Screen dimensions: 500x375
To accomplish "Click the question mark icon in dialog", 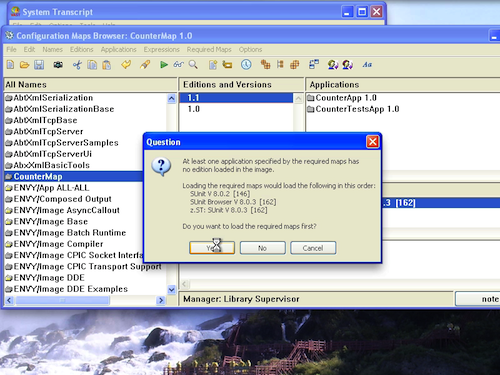I will [x=161, y=167].
